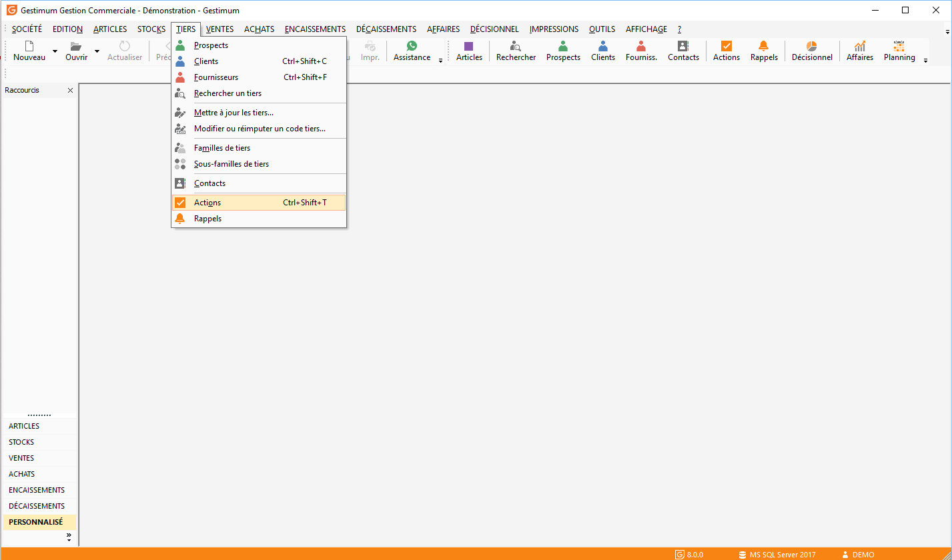
Task: Select DÉCAISSEMENTS in the shortcuts sidebar
Action: [x=39, y=506]
